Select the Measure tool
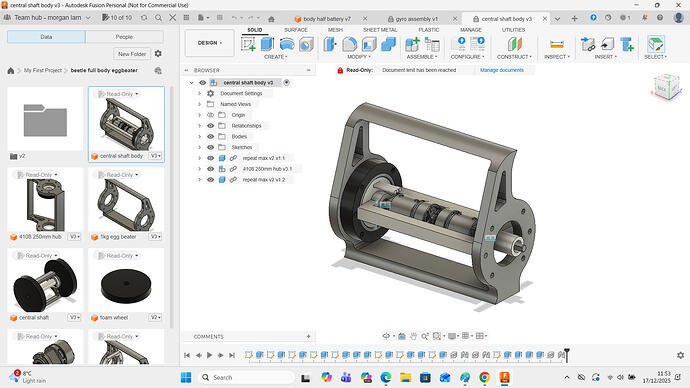This screenshot has height=388, width=690. tap(557, 44)
